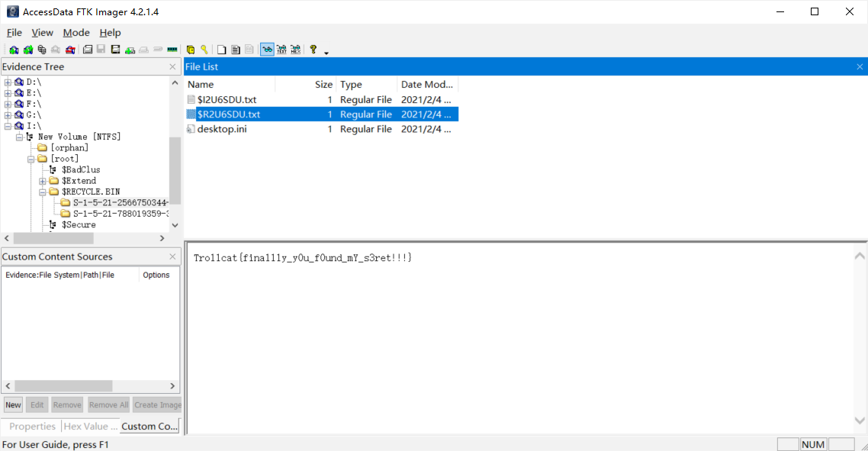The width and height of the screenshot is (868, 451).
Task: Toggle automatic file view mode (glasses icon)
Action: pos(267,50)
